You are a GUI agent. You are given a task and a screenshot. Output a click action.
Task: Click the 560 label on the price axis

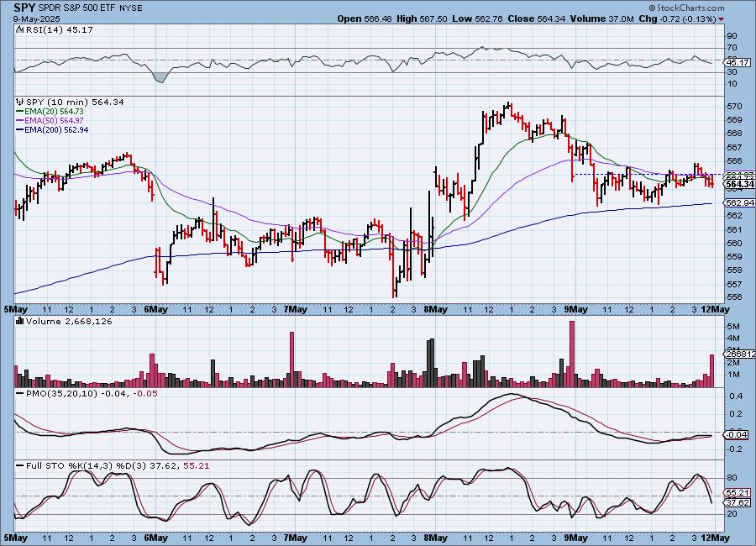(734, 243)
